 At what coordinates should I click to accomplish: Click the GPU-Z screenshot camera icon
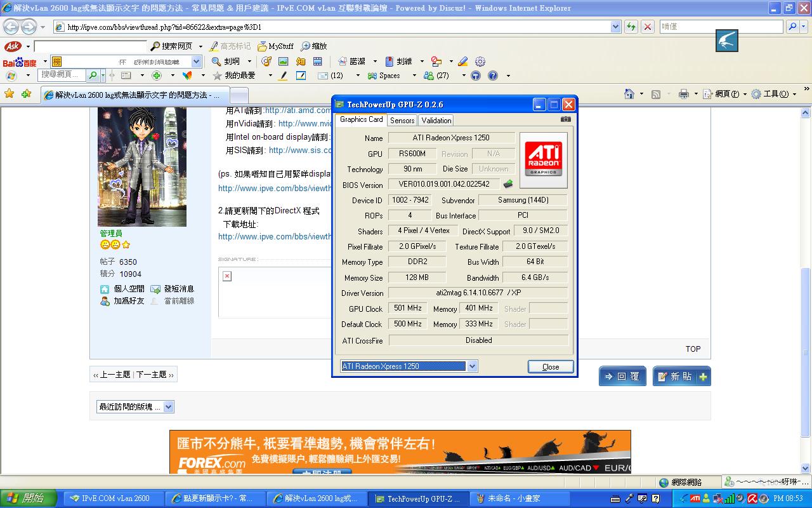pyautogui.click(x=565, y=119)
